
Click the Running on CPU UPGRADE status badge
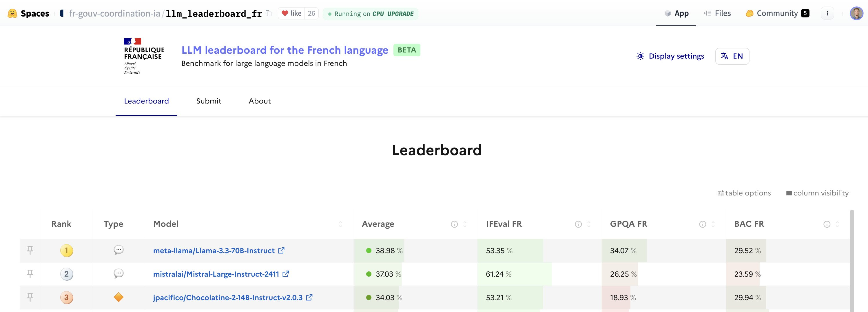[x=370, y=14]
